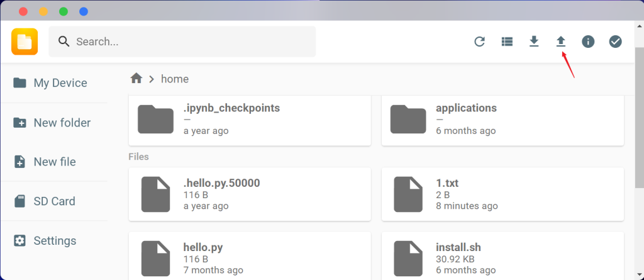Click the upload arrow icon

click(561, 42)
